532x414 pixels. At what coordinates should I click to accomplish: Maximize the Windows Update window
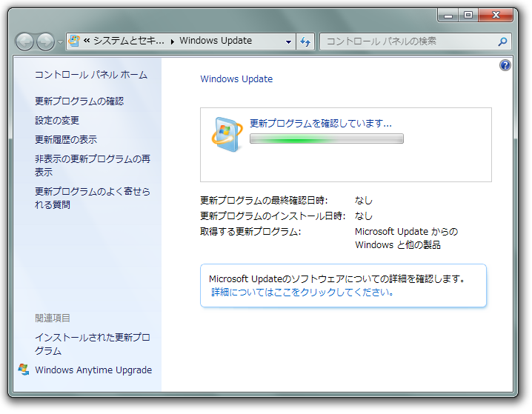point(468,16)
